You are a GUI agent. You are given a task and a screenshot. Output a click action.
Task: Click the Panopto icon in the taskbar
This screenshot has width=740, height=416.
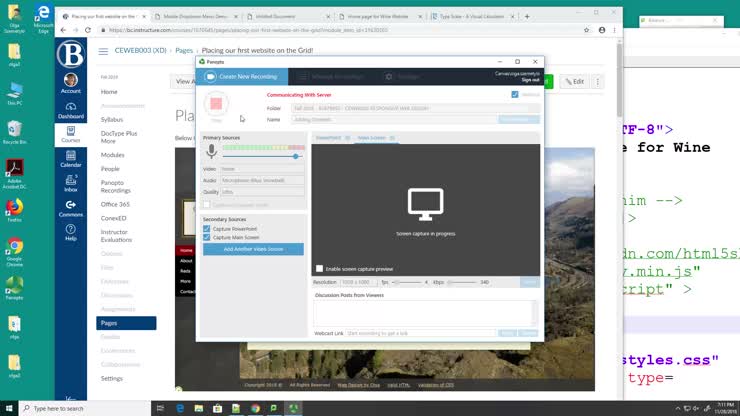pyautogui.click(x=293, y=408)
